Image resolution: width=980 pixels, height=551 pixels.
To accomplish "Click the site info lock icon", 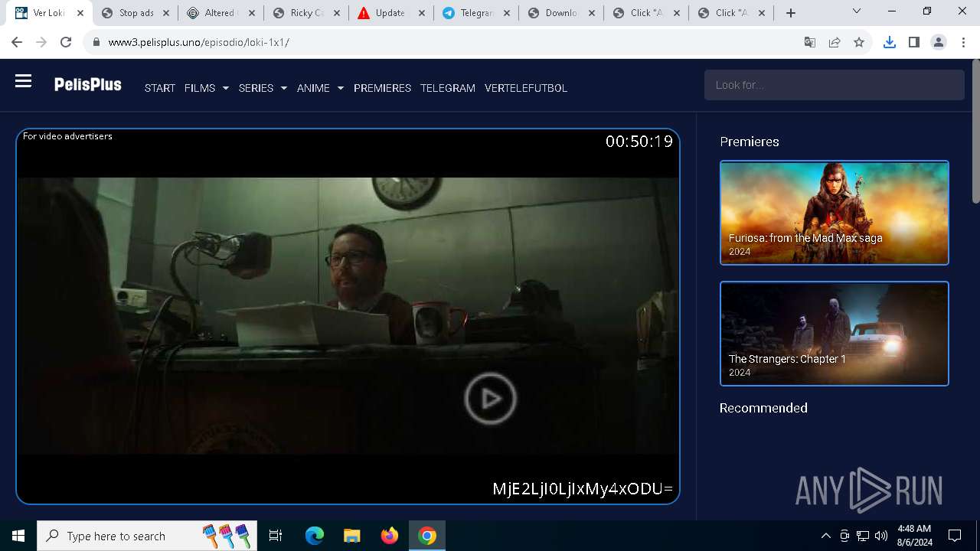I will click(x=96, y=42).
